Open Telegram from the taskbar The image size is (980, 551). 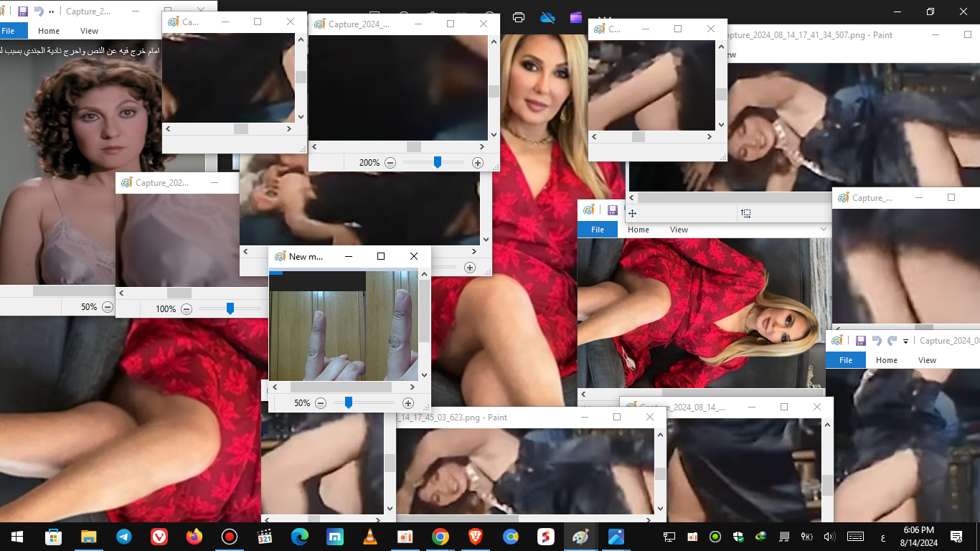pyautogui.click(x=124, y=537)
